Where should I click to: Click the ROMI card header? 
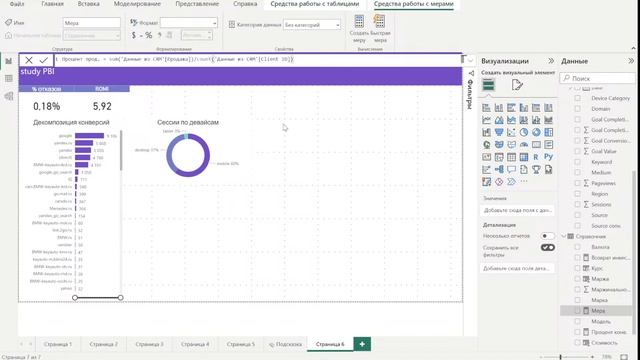(102, 89)
